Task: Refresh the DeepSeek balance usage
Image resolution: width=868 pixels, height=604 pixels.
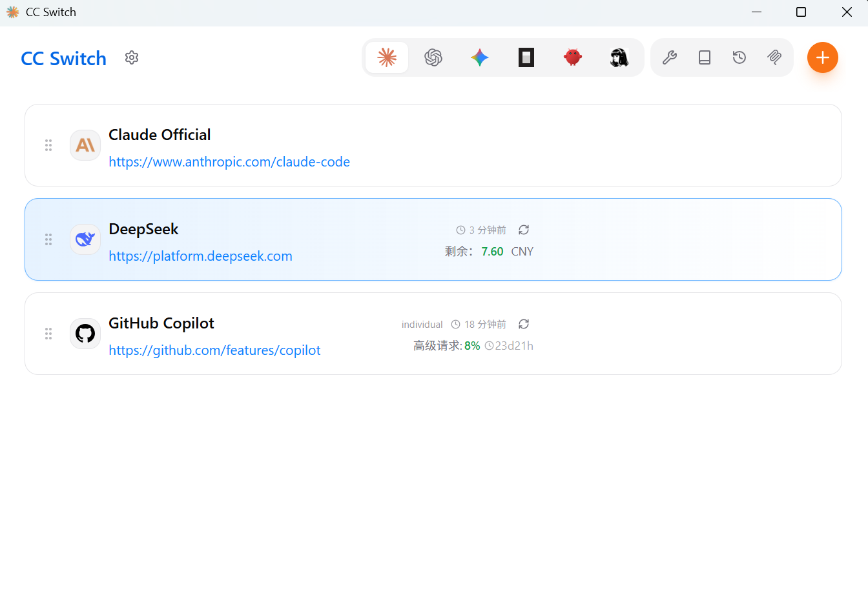Action: pos(524,230)
